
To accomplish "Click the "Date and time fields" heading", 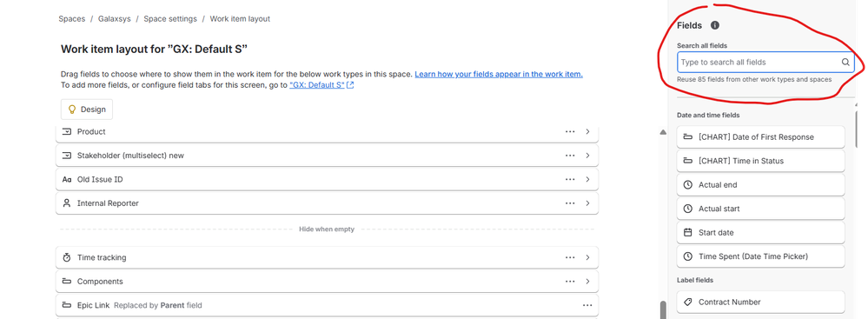I will 708,116.
